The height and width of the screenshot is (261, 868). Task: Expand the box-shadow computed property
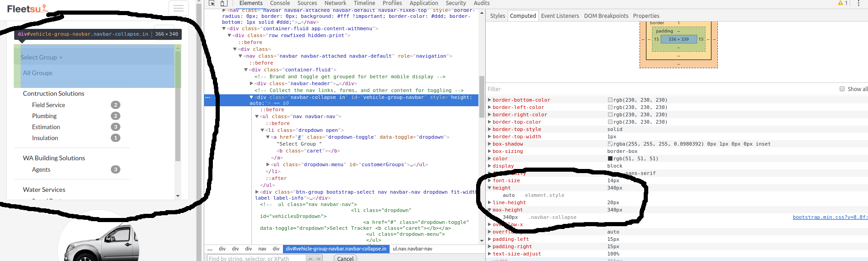tap(489, 144)
